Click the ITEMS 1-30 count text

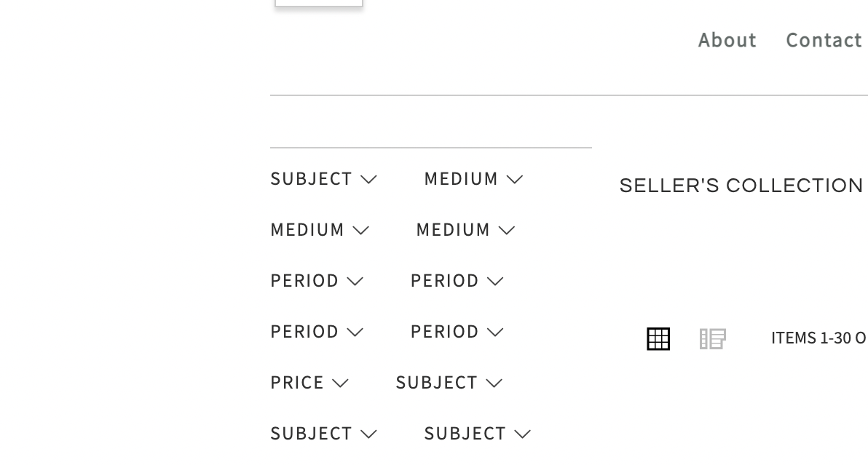pyautogui.click(x=818, y=338)
